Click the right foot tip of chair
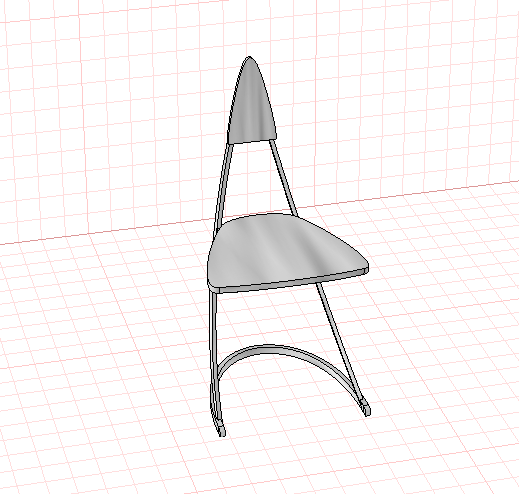This screenshot has width=519, height=494. [x=366, y=409]
